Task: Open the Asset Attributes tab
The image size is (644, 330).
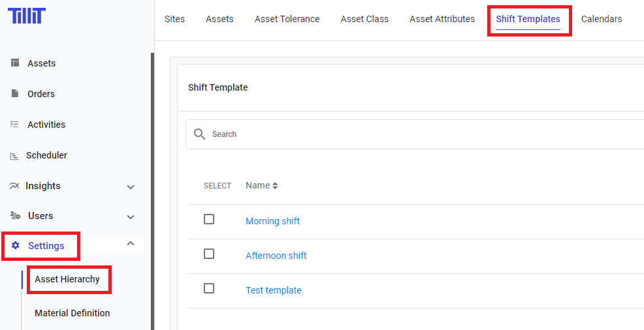Action: point(442,19)
